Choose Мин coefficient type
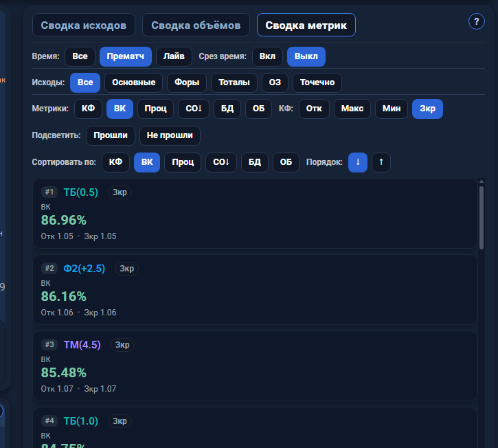 (392, 109)
